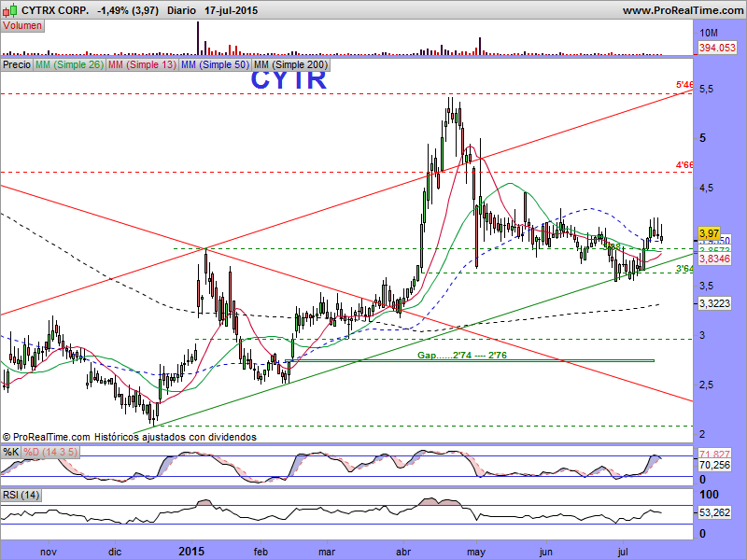
Task: Select the 53,262 RSI value tag
Action: [714, 512]
